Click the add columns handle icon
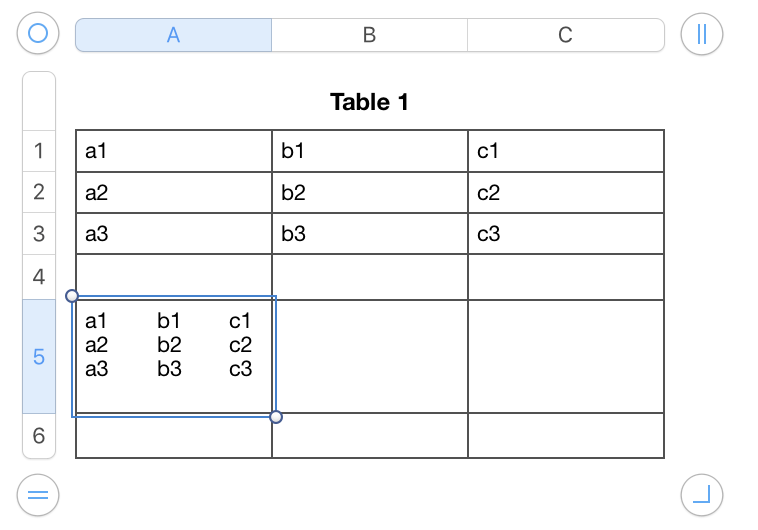 click(701, 34)
